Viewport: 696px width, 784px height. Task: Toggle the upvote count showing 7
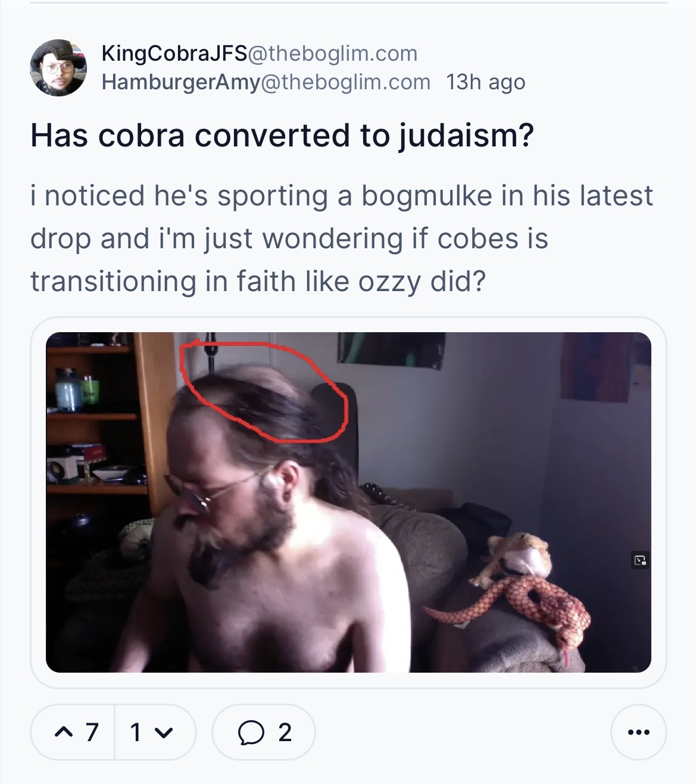click(x=91, y=733)
